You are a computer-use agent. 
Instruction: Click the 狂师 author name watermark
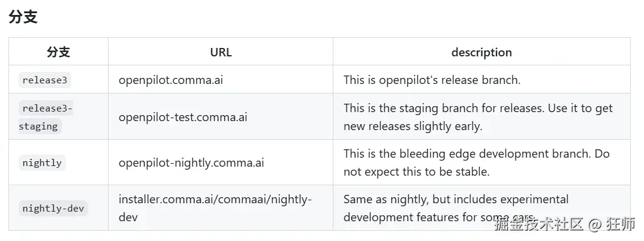click(621, 225)
